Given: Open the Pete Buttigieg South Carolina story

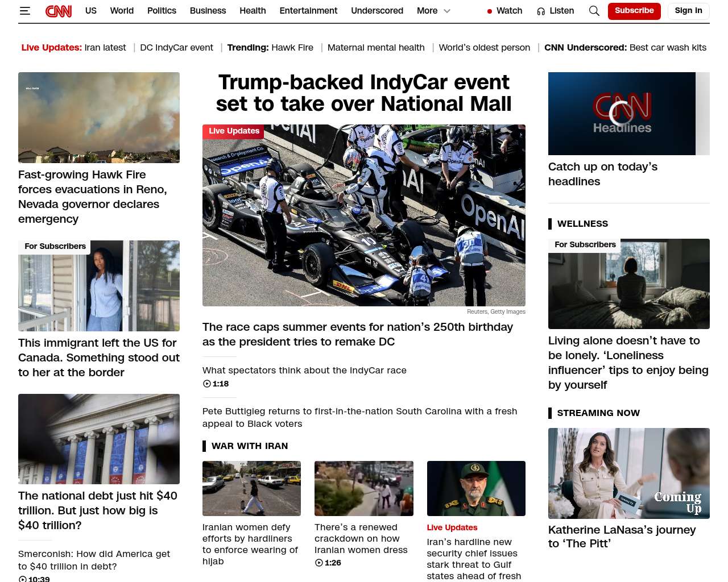Looking at the screenshot, I should pos(360,417).
